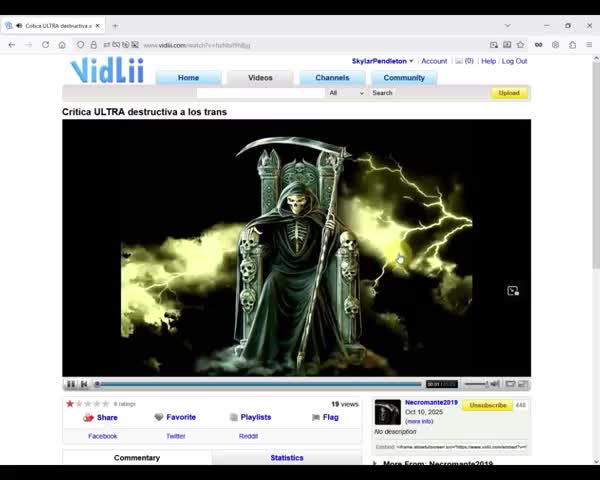Add video to favorites via Favorite

(x=181, y=417)
